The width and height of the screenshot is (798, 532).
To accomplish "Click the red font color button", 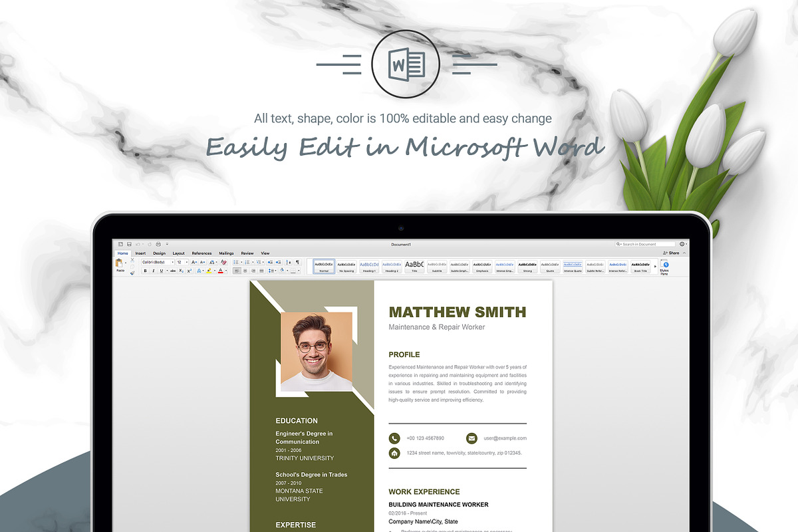I will coord(220,271).
